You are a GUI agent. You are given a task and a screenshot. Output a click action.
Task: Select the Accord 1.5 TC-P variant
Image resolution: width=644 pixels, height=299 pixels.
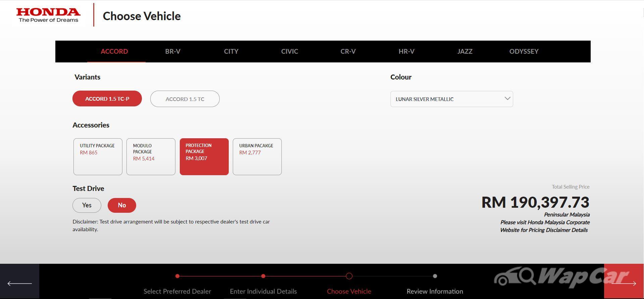(x=107, y=99)
